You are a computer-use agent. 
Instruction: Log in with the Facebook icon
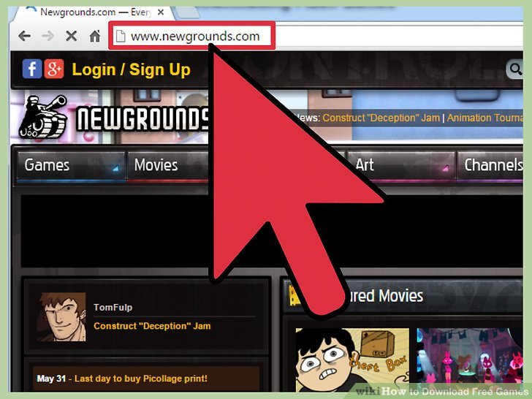[32, 69]
